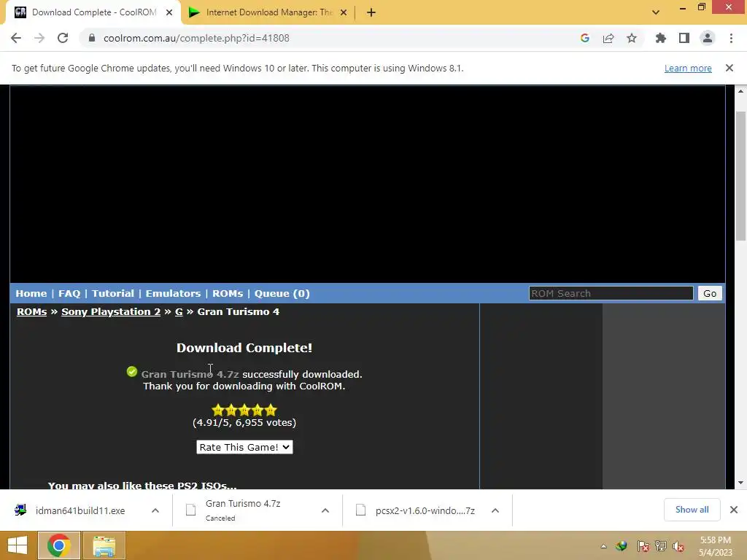Switch to Internet Download Manager tab

click(x=268, y=12)
